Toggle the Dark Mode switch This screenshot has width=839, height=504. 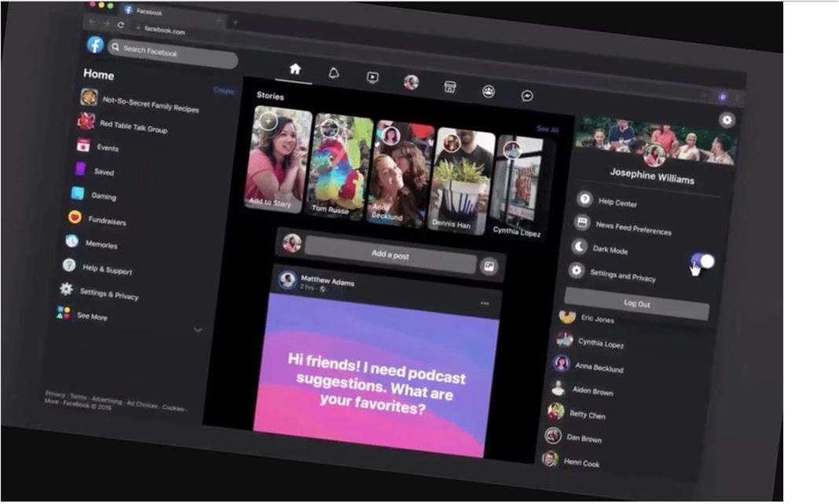coord(702,261)
